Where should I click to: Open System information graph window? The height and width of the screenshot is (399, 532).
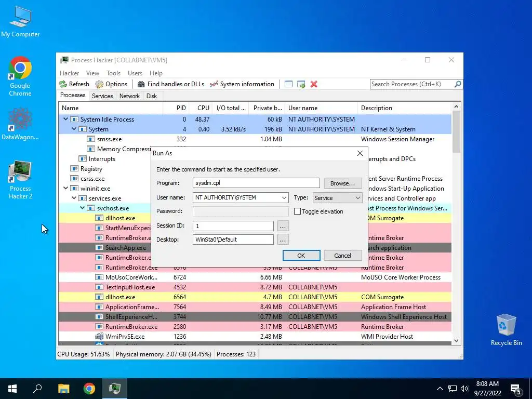(x=242, y=84)
